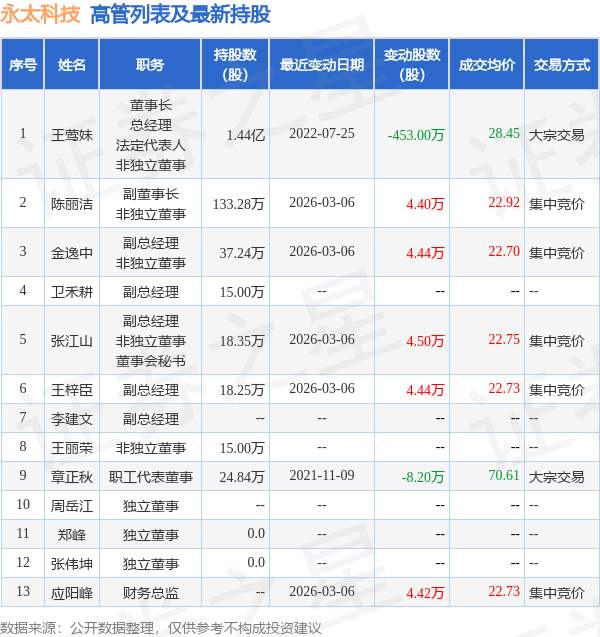600x637 pixels.
Task: Select the name 陈丽洁
Action: (71, 204)
